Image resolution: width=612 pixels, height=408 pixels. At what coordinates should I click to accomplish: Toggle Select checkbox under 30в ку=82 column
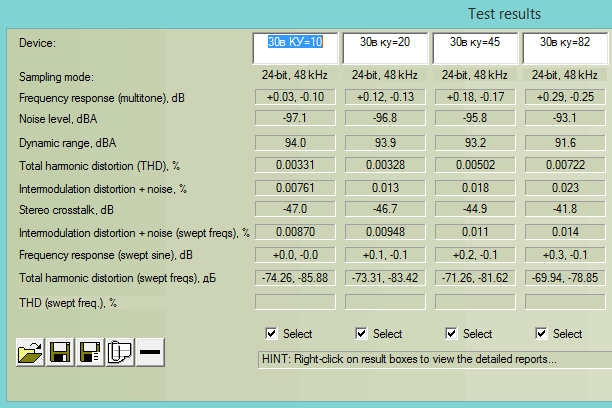[541, 333]
